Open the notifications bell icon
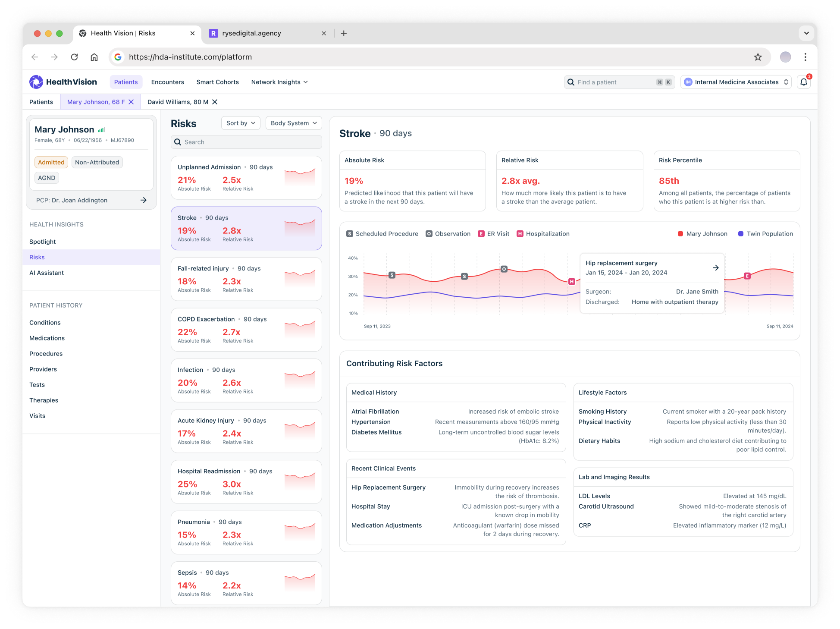This screenshot has width=840, height=629. click(x=803, y=82)
